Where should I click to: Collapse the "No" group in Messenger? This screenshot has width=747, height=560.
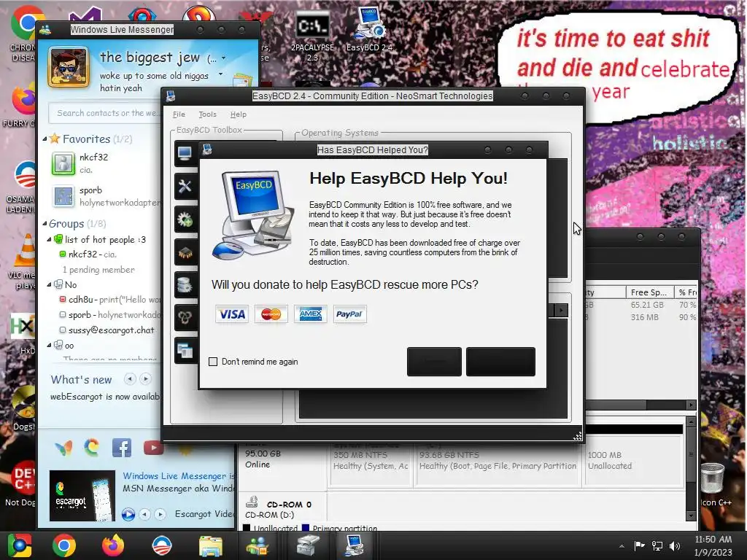tap(49, 285)
